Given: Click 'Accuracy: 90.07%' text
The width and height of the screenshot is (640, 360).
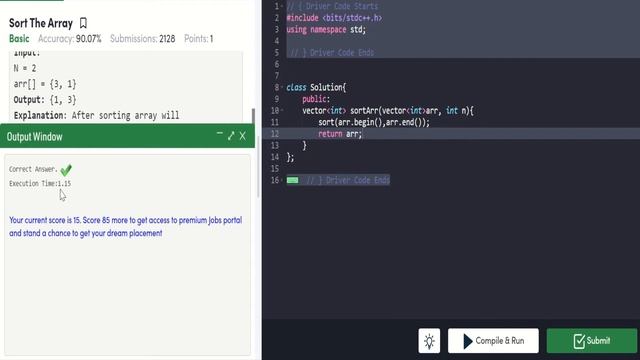Looking at the screenshot, I should tap(69, 39).
